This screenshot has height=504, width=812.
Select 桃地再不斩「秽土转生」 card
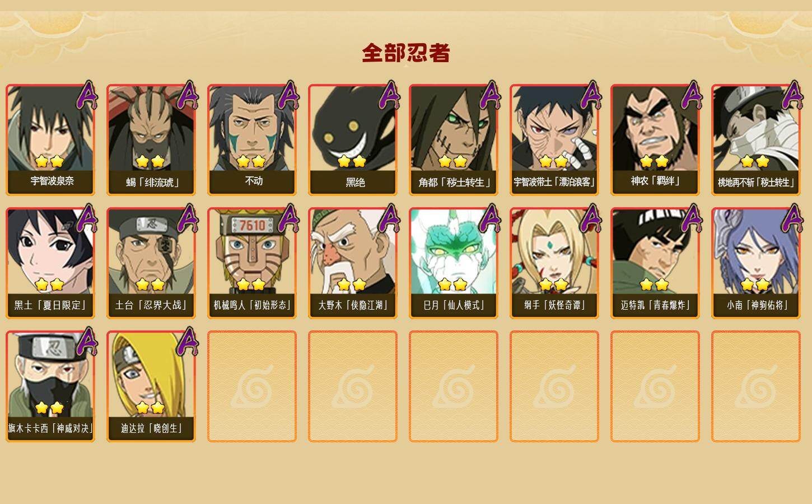coord(756,140)
